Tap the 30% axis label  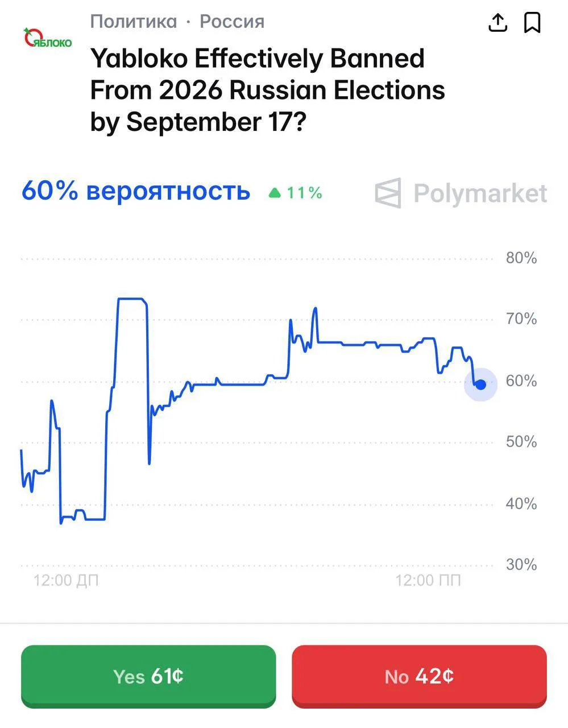coord(521,565)
